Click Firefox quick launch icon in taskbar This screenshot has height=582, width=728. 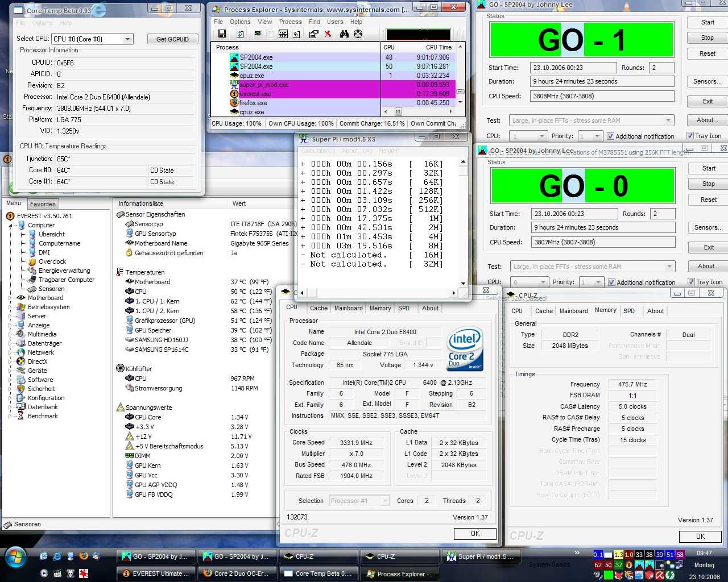(84, 556)
